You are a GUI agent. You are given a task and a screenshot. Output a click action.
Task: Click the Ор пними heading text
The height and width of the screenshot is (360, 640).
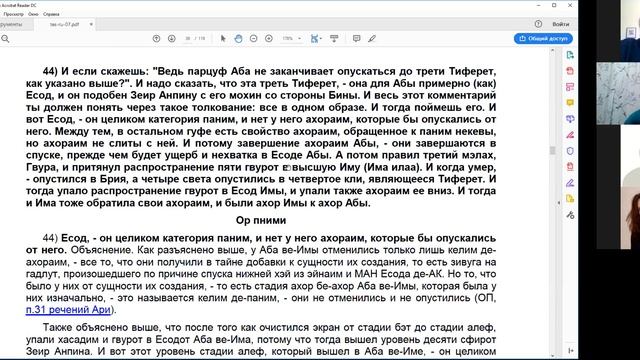tap(261, 220)
